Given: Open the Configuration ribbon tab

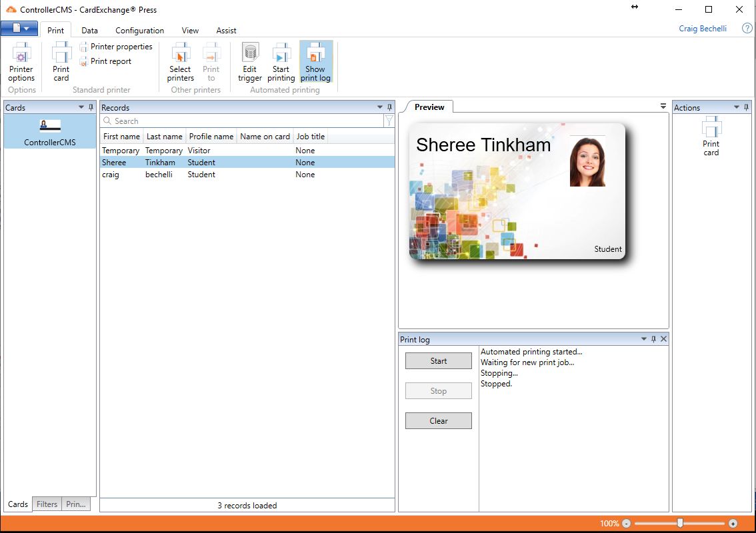Looking at the screenshot, I should (x=140, y=31).
